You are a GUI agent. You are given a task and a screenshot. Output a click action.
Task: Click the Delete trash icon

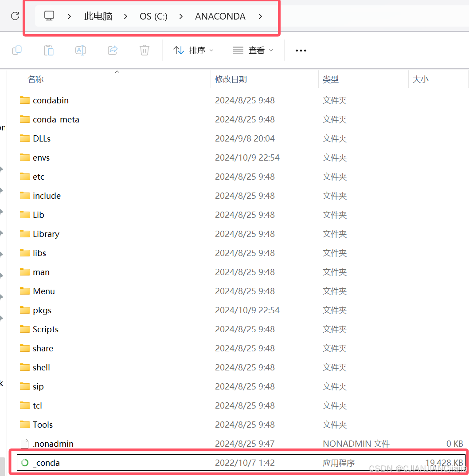point(145,50)
